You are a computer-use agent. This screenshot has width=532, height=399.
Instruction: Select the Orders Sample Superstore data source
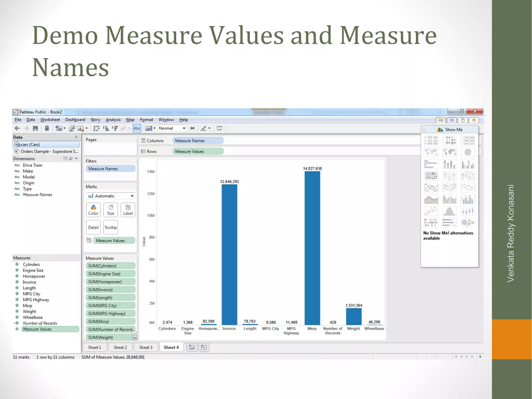coord(46,151)
